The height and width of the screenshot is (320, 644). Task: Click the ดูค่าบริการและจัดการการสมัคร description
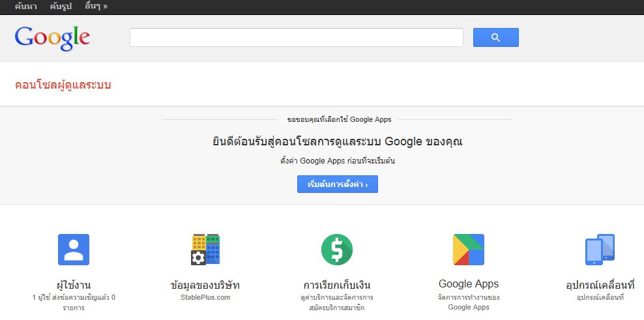pos(337,302)
